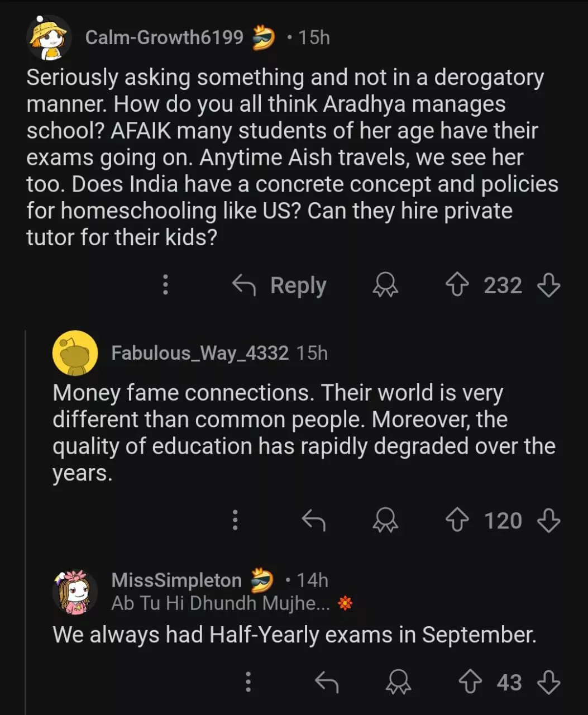
Task: Open Fabulous_Way_4332 username link
Action: click(x=200, y=353)
